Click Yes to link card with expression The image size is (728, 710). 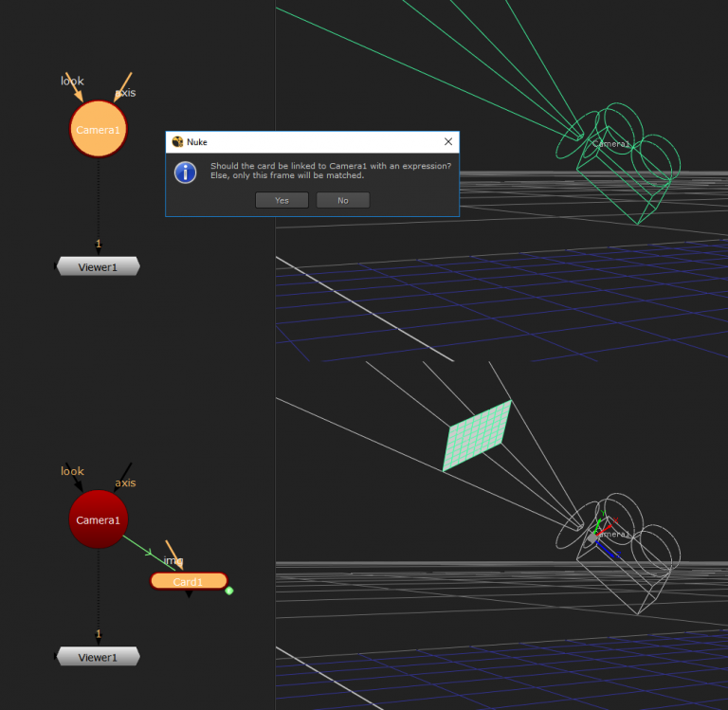coord(282,200)
